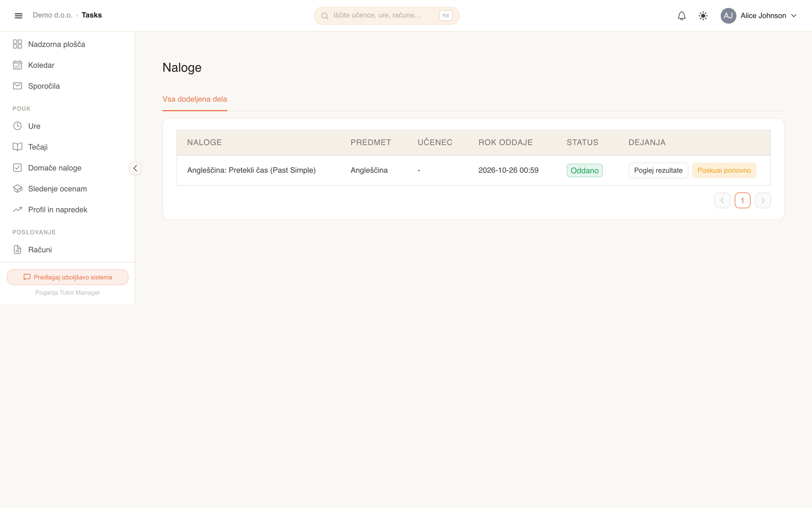The image size is (812, 508).
Task: Click the 'ROK ODDAJE' column header
Action: (x=505, y=142)
